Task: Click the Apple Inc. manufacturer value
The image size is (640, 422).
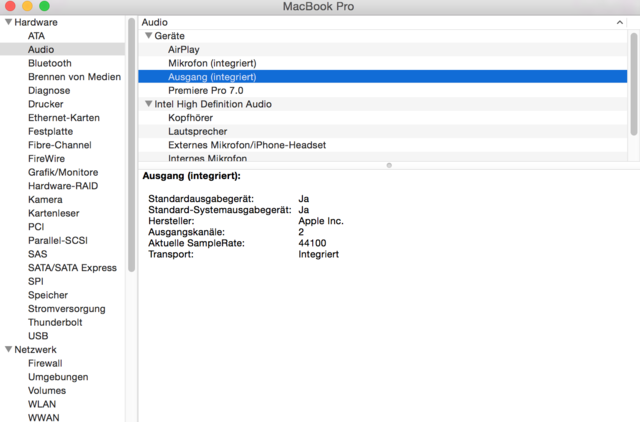Action: click(321, 221)
